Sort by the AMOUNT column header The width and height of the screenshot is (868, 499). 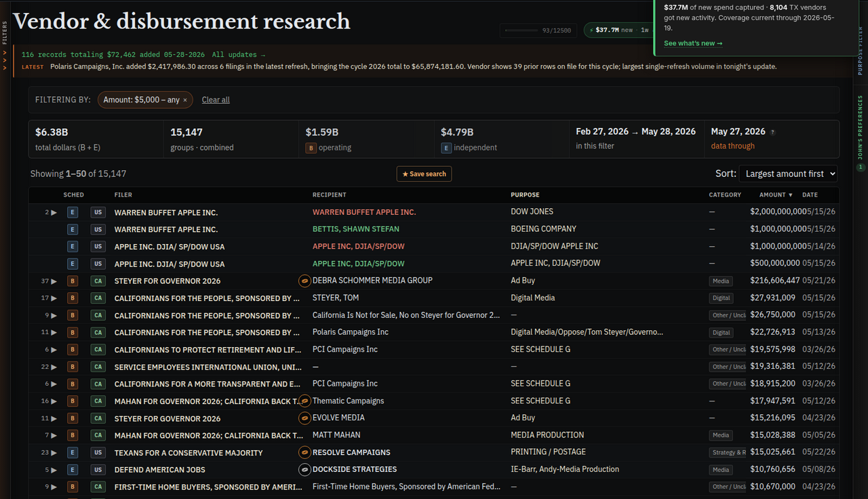click(x=776, y=195)
